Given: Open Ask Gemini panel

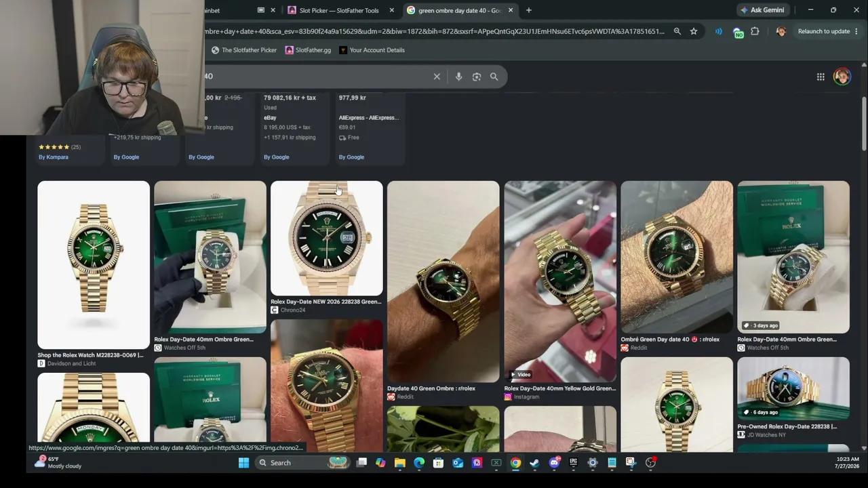Looking at the screenshot, I should coord(762,10).
